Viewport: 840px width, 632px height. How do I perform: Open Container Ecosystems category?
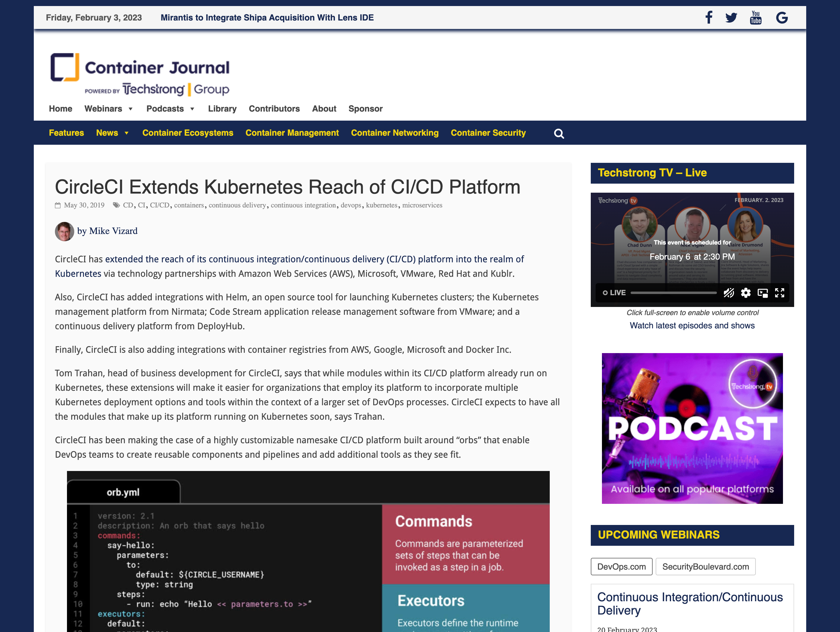pyautogui.click(x=188, y=133)
